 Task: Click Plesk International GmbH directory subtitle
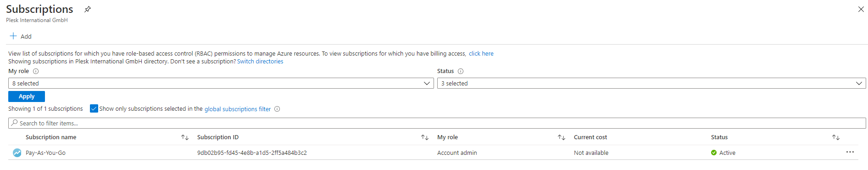click(37, 20)
